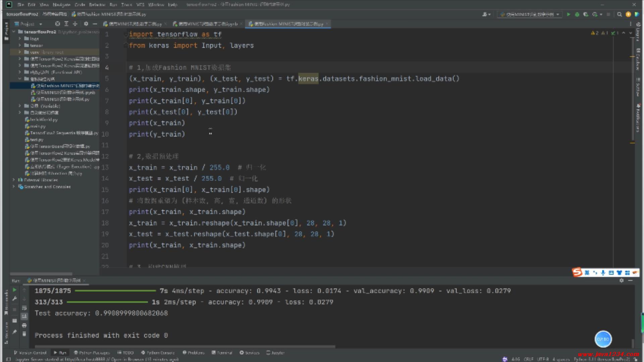The image size is (644, 362).
Task: Open the Refactor menu
Action: click(x=97, y=5)
